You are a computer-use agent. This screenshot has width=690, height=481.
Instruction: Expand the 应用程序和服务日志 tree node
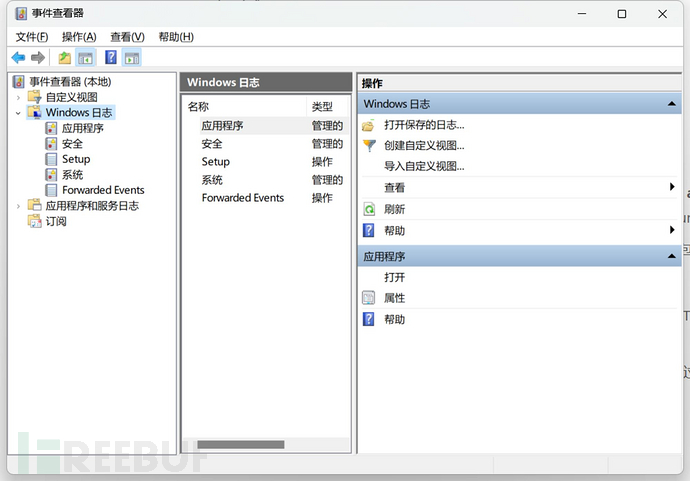18,206
